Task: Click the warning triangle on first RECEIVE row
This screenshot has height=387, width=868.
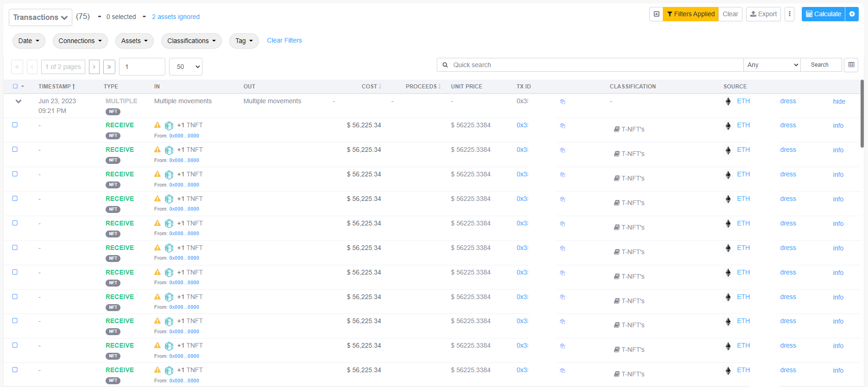Action: click(157, 125)
